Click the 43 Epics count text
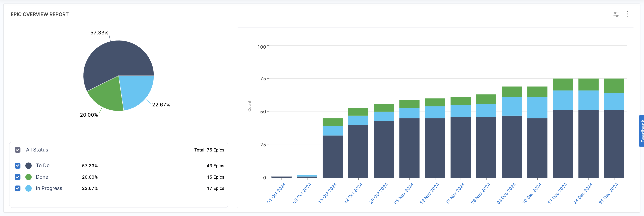This screenshot has width=644, height=216. click(215, 166)
